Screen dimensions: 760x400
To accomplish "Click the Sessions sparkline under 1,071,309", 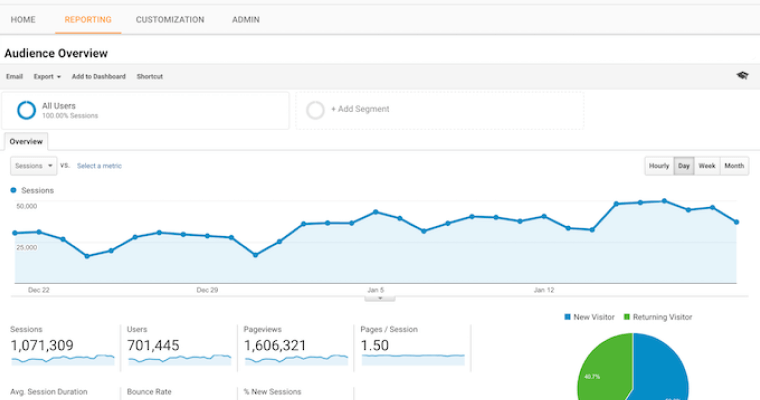I will click(63, 359).
